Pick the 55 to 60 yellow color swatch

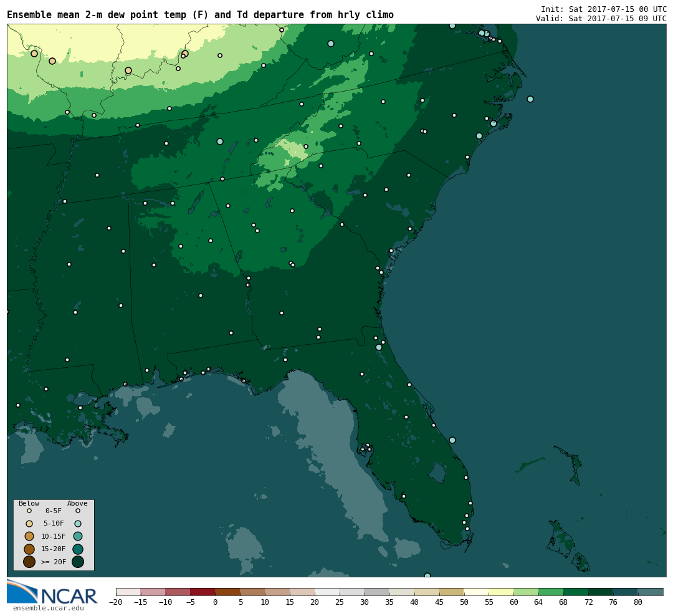tap(501, 592)
